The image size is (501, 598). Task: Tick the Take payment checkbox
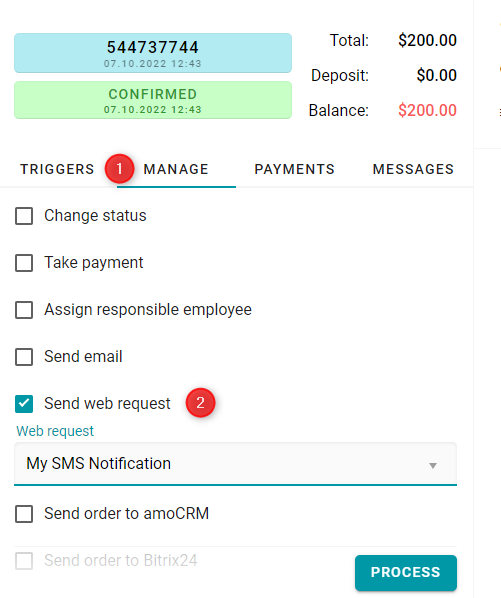pos(24,263)
